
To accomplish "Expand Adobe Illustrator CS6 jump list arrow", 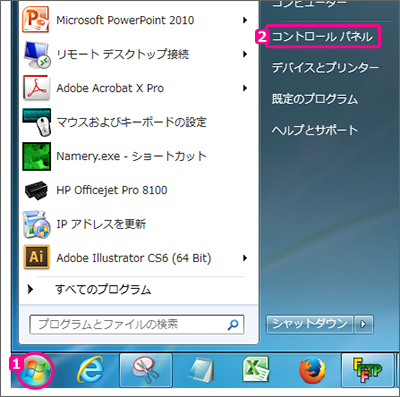I will coord(245,258).
